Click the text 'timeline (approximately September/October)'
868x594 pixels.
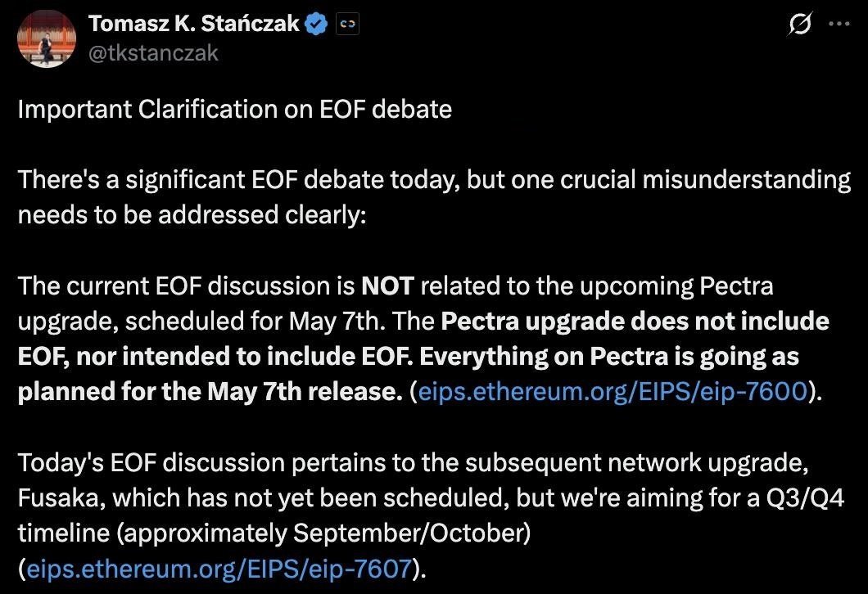(x=274, y=533)
